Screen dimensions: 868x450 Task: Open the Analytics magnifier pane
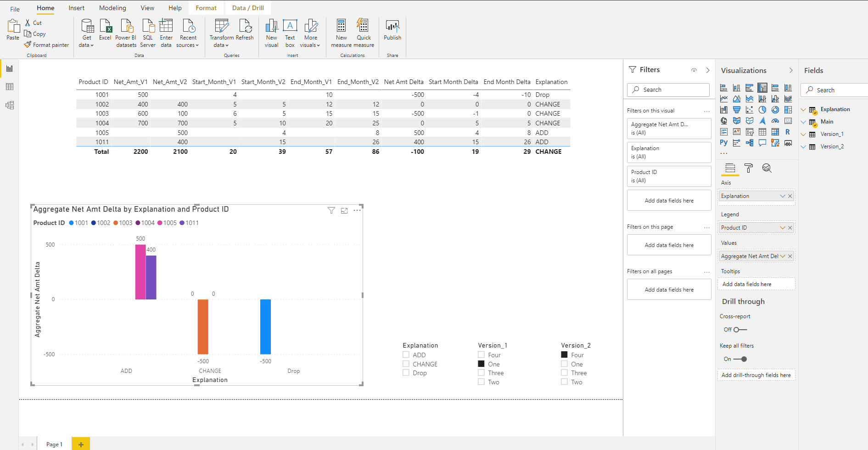coord(767,168)
